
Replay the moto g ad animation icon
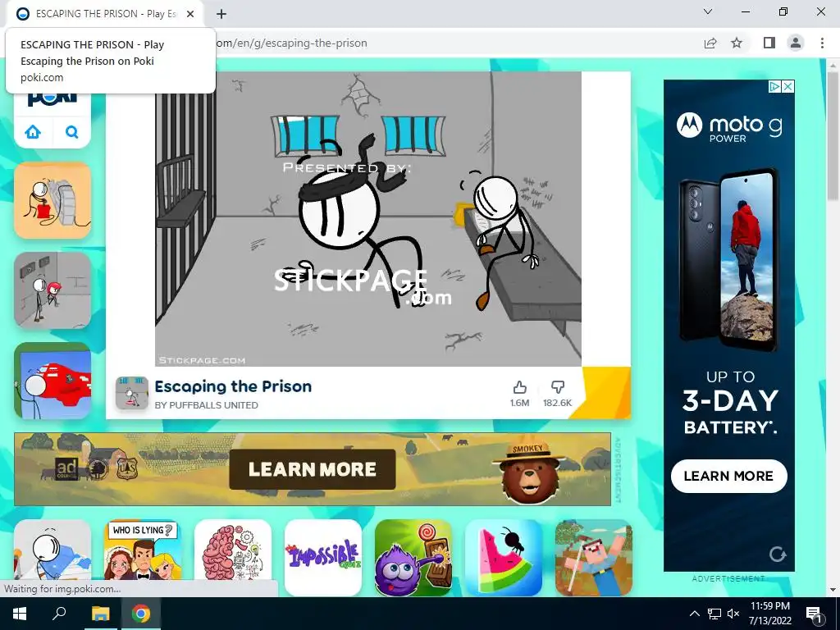click(x=778, y=554)
